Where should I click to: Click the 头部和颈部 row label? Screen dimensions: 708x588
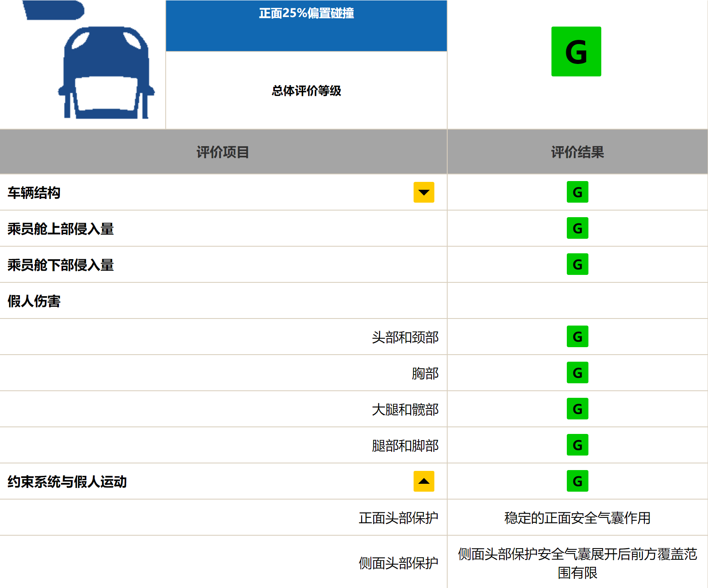pos(405,337)
